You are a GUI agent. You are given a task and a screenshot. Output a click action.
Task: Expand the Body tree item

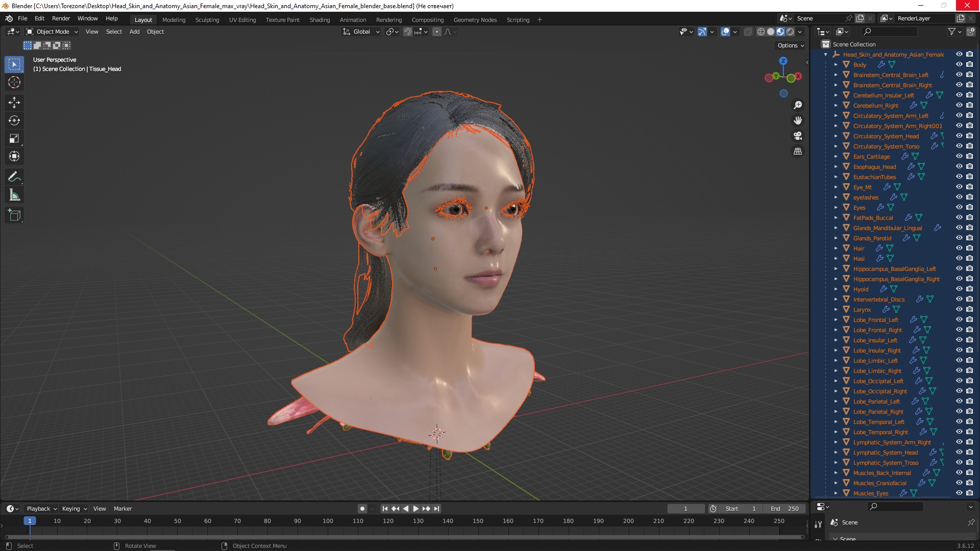(x=836, y=65)
